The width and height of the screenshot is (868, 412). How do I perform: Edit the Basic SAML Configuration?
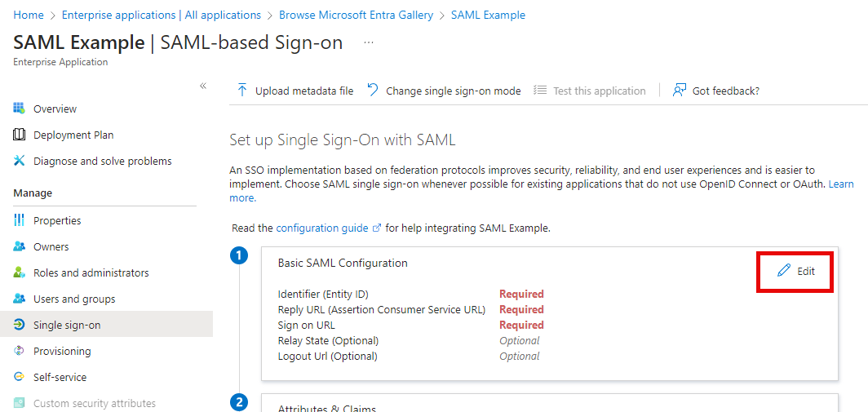click(796, 271)
